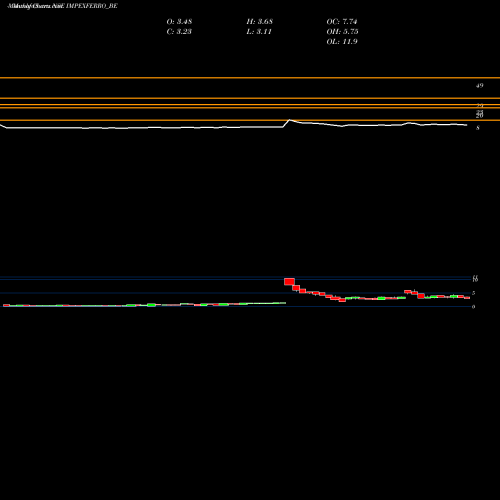500x500 pixels.
Task: Click the high value H: 3.68
Action: click(x=260, y=22)
